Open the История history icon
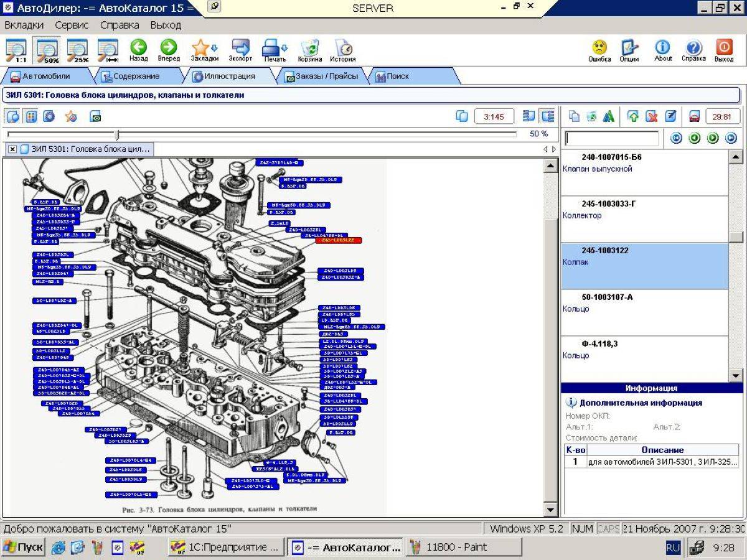Image resolution: width=747 pixels, height=560 pixels. pyautogui.click(x=343, y=50)
